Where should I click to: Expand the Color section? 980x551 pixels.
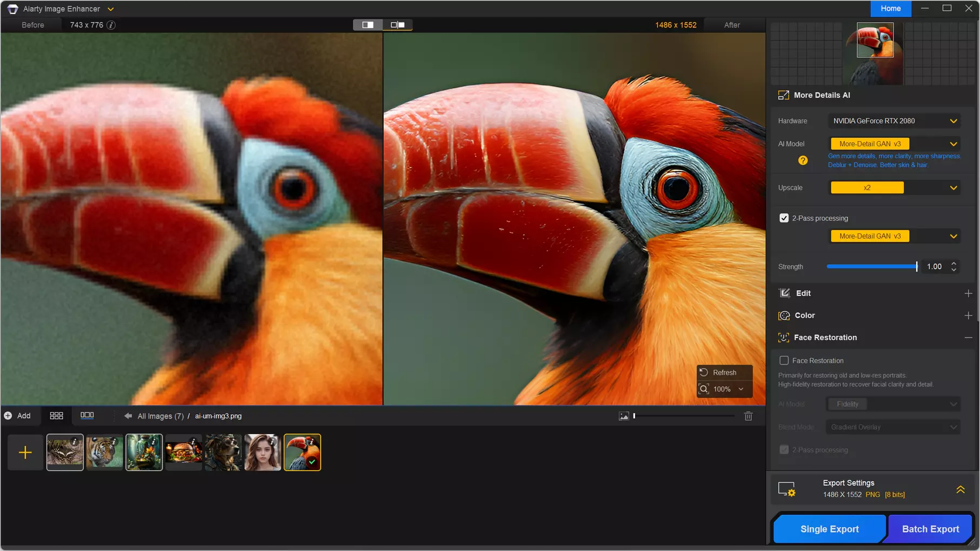(968, 315)
